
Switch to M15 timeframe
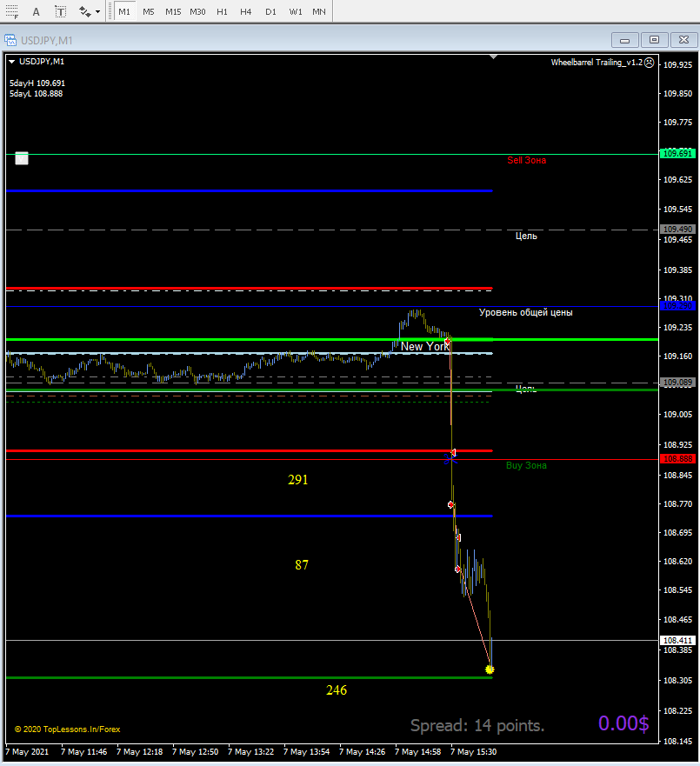[173, 11]
